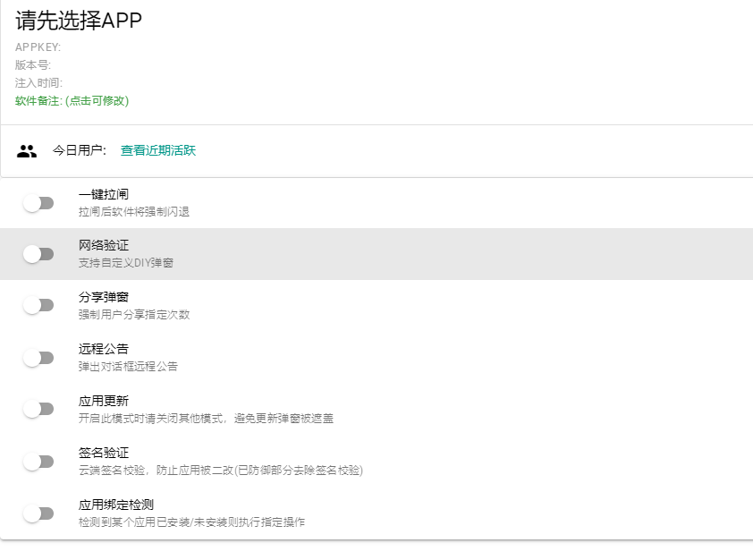
Task: Select the 请先选择APP heading
Action: click(x=79, y=21)
